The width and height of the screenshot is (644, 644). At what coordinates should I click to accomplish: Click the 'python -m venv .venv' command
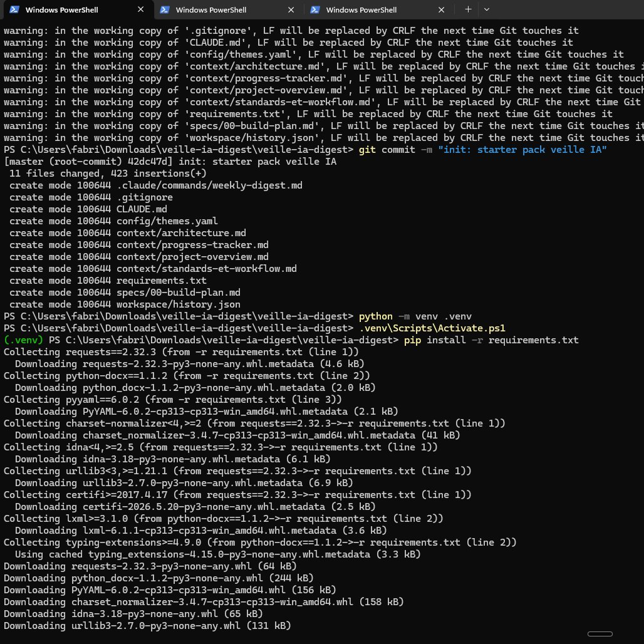[415, 316]
